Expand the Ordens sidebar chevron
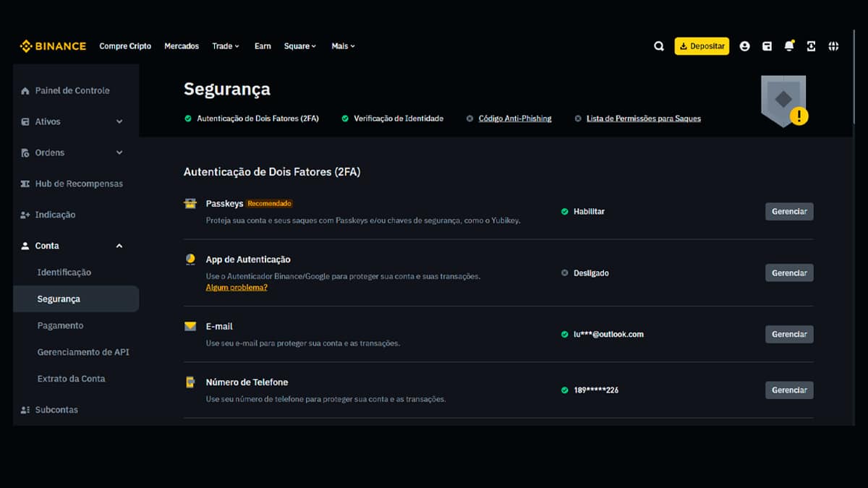868x488 pixels. point(119,153)
